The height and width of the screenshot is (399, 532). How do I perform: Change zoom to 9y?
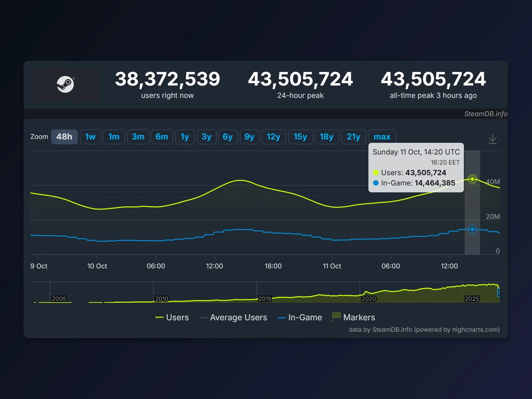[x=249, y=137]
